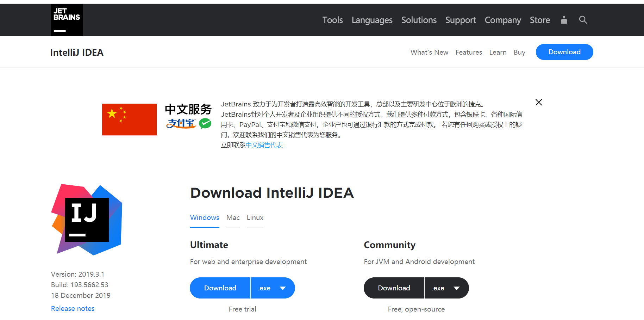Click the JetBrains logo
Viewport: 644px width, 320px height.
67,20
